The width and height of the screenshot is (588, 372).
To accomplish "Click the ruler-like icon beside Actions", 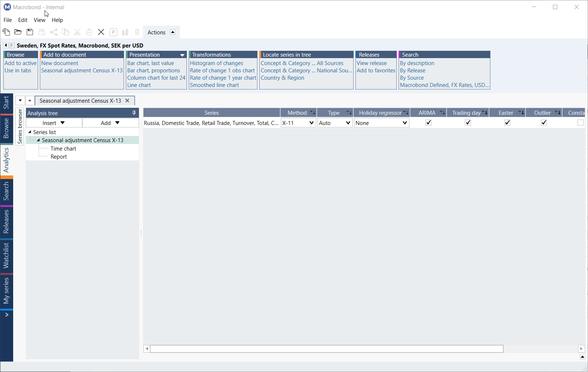I will [137, 32].
